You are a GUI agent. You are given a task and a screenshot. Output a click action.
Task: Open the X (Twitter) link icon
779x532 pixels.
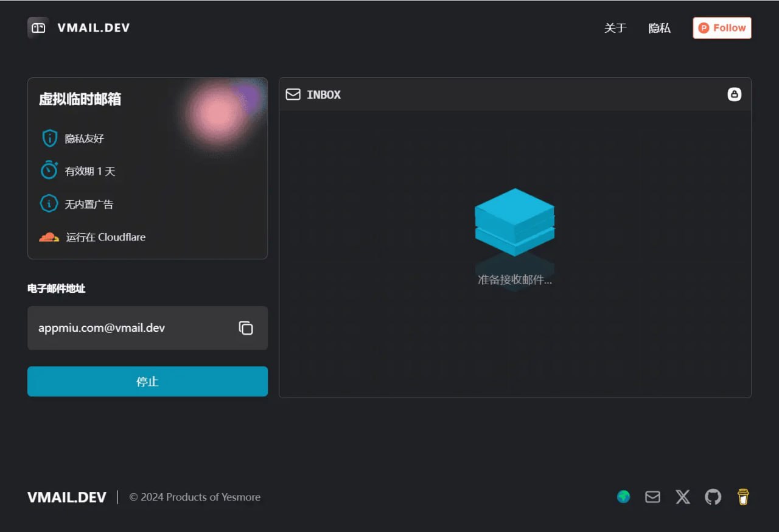[683, 497]
